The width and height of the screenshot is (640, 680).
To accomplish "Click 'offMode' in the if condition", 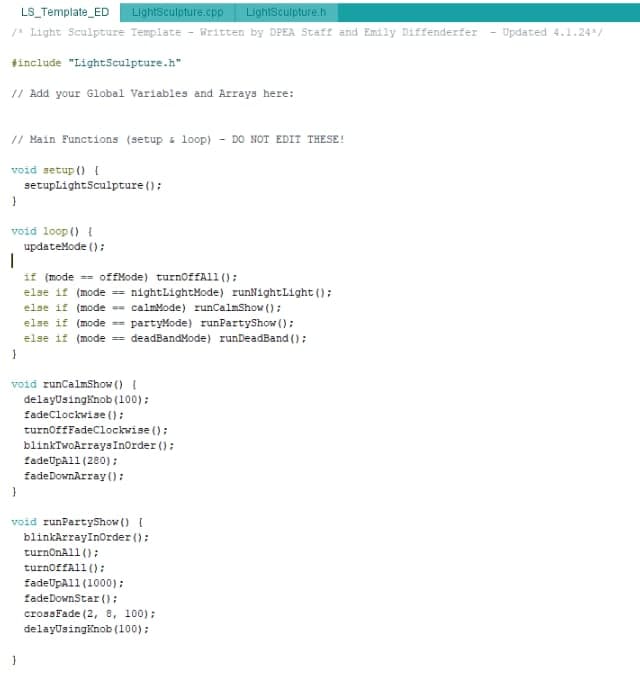I will [x=123, y=277].
